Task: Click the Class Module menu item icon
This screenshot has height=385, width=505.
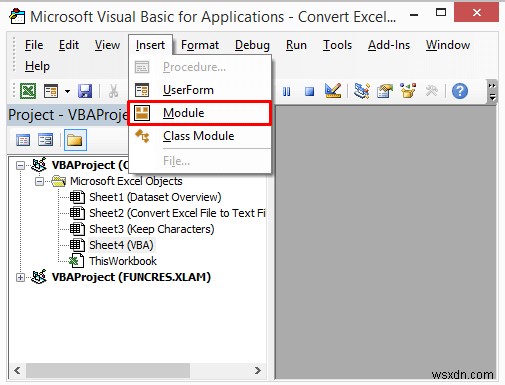Action: click(142, 136)
